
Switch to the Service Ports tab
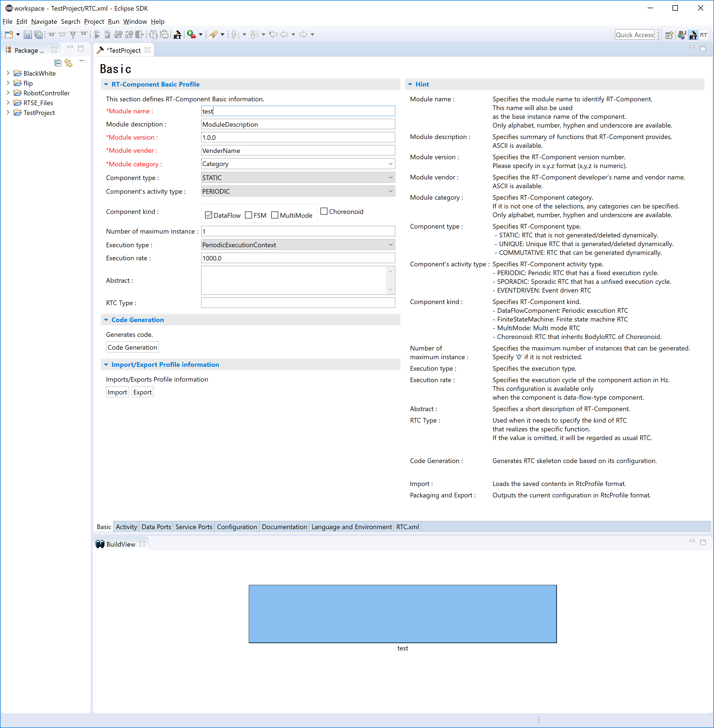click(194, 527)
